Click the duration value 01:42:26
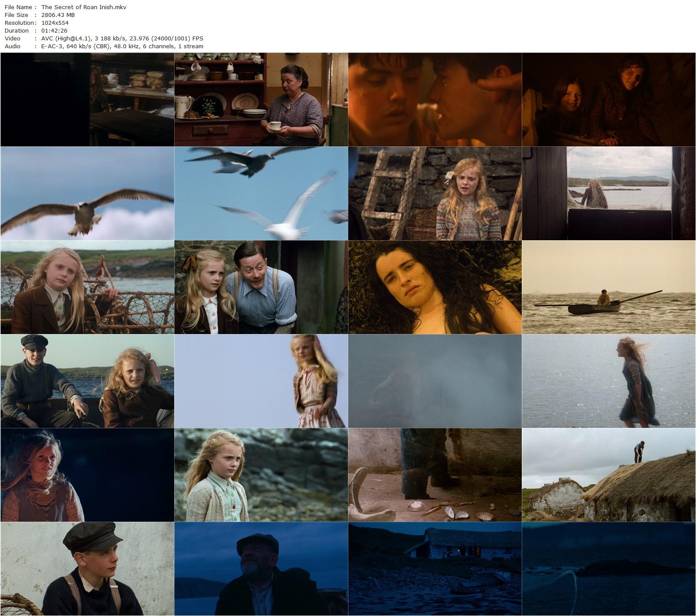 [x=55, y=30]
